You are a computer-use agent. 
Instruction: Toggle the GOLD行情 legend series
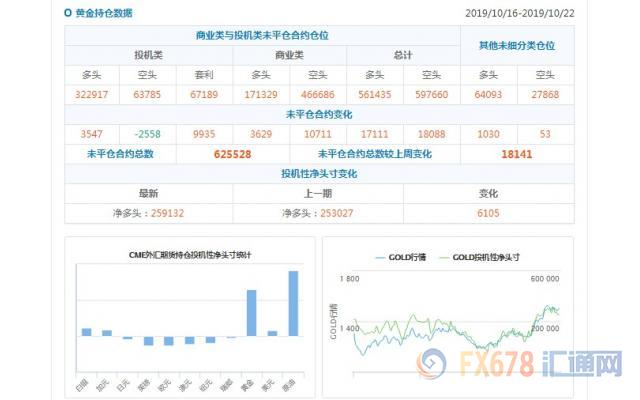click(x=401, y=257)
